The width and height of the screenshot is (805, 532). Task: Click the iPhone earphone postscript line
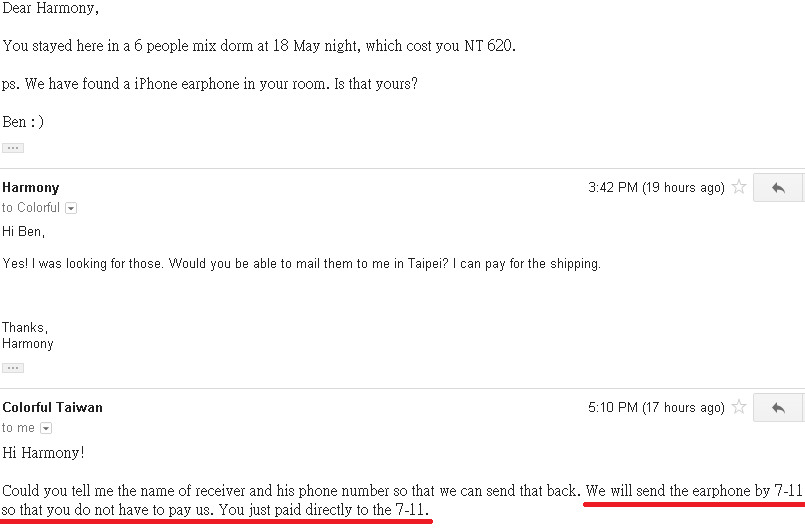point(210,84)
